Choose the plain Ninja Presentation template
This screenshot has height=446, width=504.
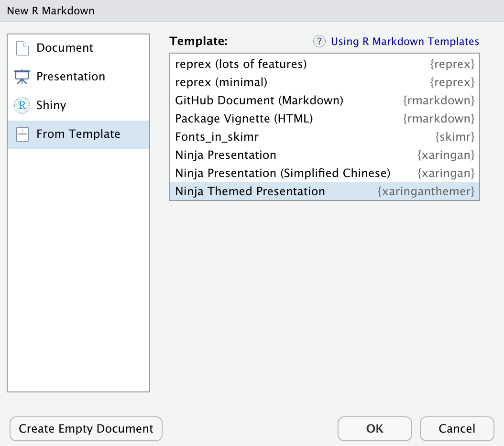pyautogui.click(x=325, y=155)
